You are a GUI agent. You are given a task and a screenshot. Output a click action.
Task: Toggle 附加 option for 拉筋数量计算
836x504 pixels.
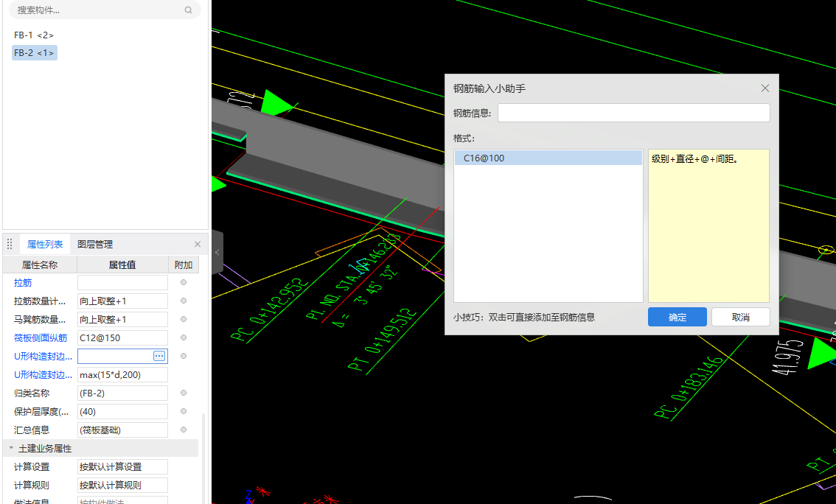[x=184, y=301]
